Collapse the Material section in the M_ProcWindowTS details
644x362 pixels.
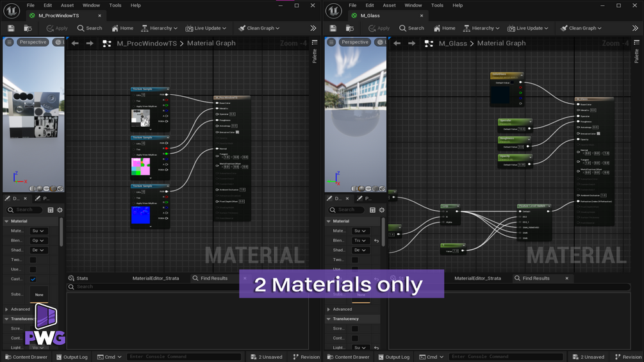click(x=6, y=221)
